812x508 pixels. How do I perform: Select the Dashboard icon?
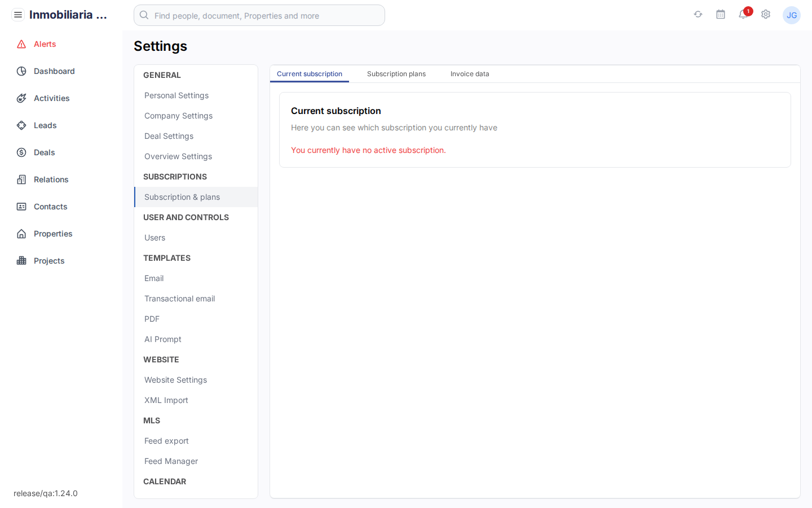[x=21, y=71]
